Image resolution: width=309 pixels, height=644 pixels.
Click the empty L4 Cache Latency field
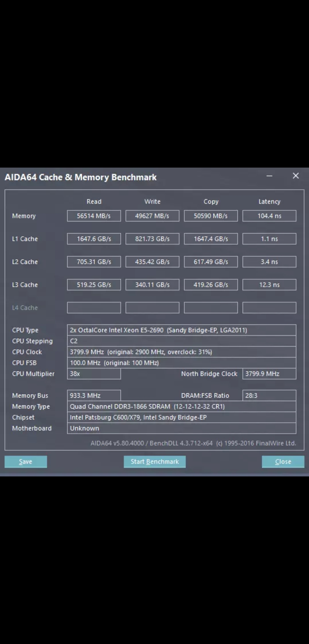tap(269, 307)
